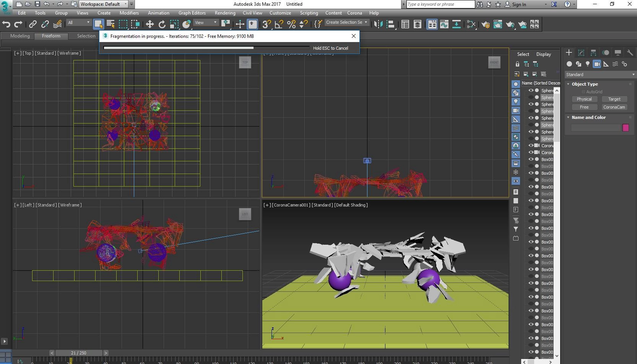Open the Modify panel tab icon
637x364 pixels.
581,53
